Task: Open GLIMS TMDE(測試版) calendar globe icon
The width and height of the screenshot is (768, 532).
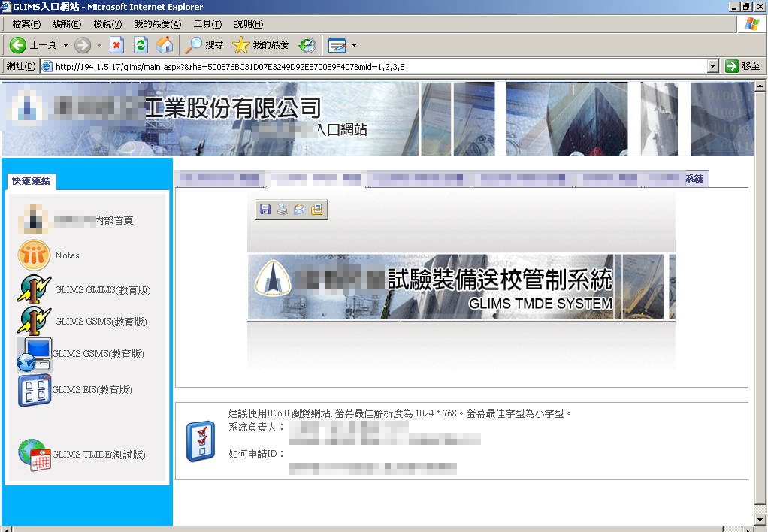Action: coord(34,455)
